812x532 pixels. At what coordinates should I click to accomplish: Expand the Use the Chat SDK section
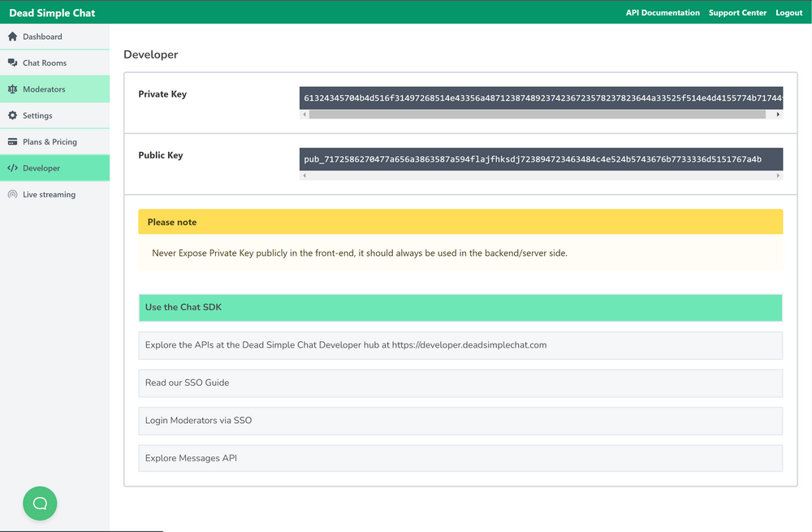(x=460, y=308)
